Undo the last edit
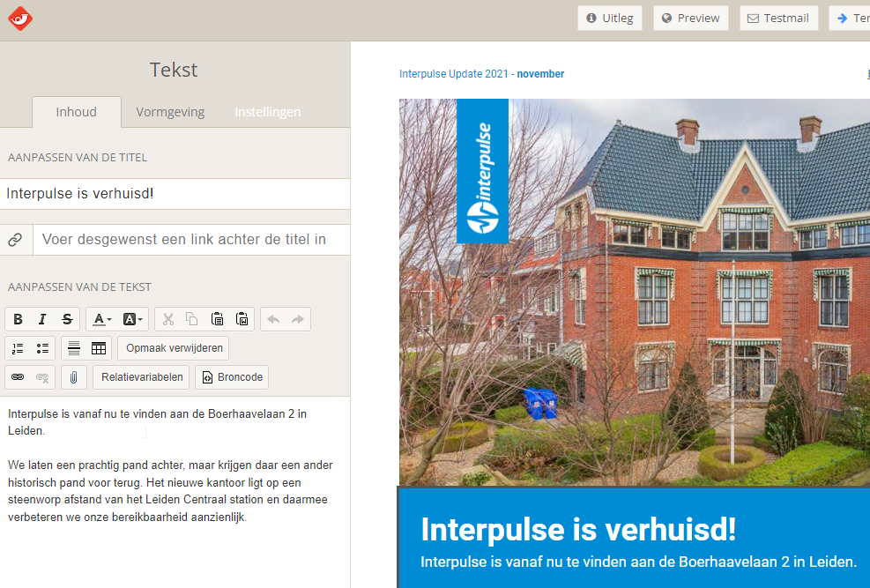 pyautogui.click(x=273, y=319)
